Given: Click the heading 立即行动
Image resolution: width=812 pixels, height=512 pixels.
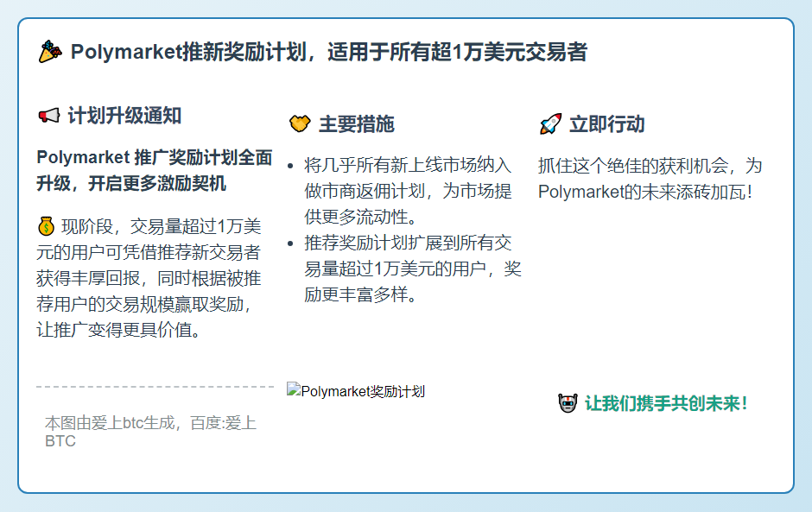Looking at the screenshot, I should coord(607,124).
